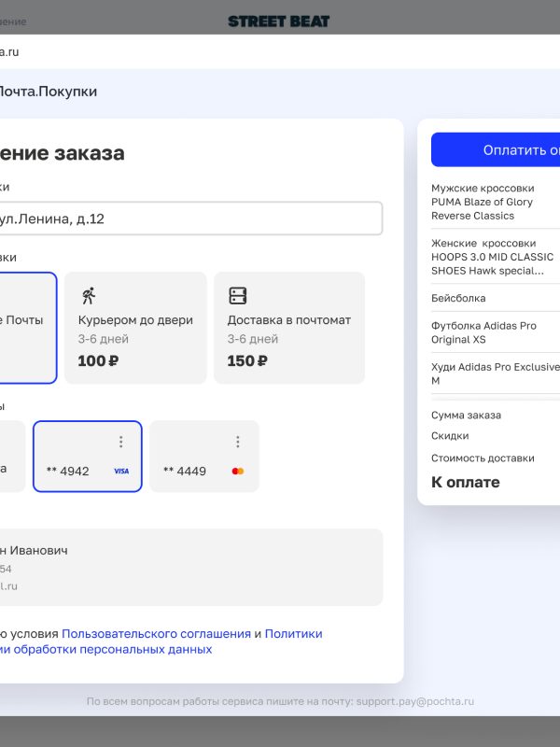
Task: Click the Mastercard logo on card 4449
Action: 237,472
